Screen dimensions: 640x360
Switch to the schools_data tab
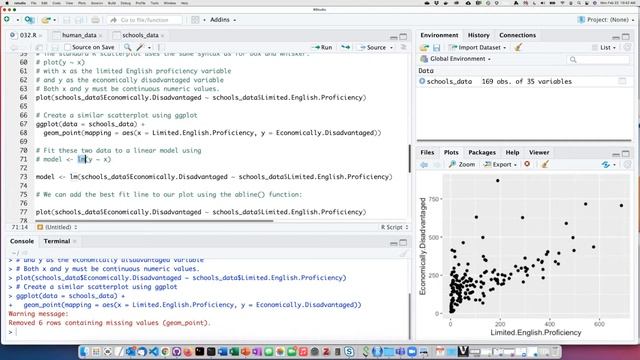click(x=140, y=35)
